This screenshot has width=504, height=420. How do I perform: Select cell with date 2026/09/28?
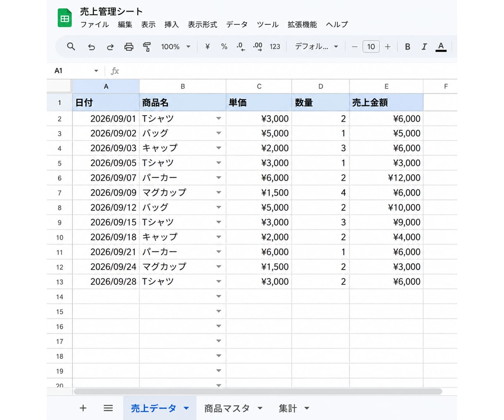[106, 282]
